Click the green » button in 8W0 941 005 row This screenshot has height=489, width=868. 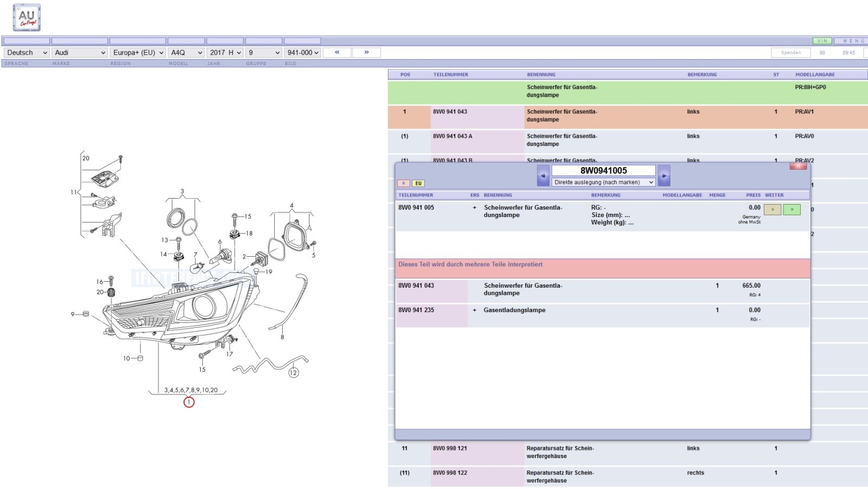[792, 209]
